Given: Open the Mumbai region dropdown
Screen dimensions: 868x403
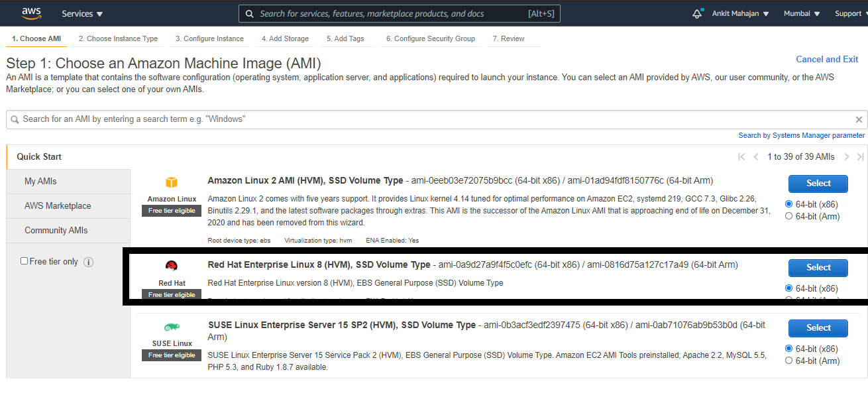Looking at the screenshot, I should pos(802,14).
